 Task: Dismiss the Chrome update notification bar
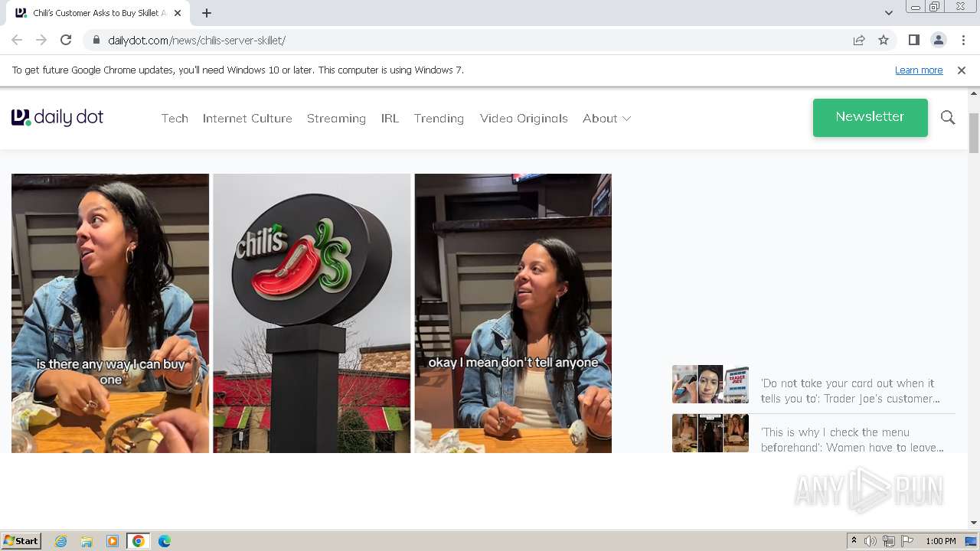click(962, 70)
